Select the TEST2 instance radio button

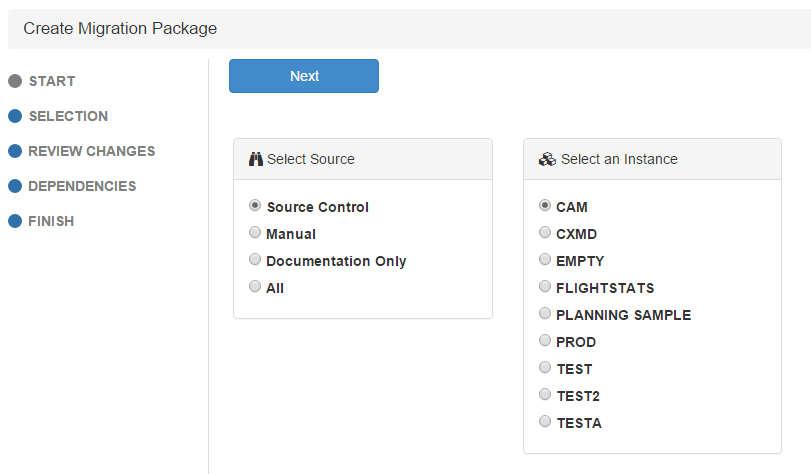[545, 395]
